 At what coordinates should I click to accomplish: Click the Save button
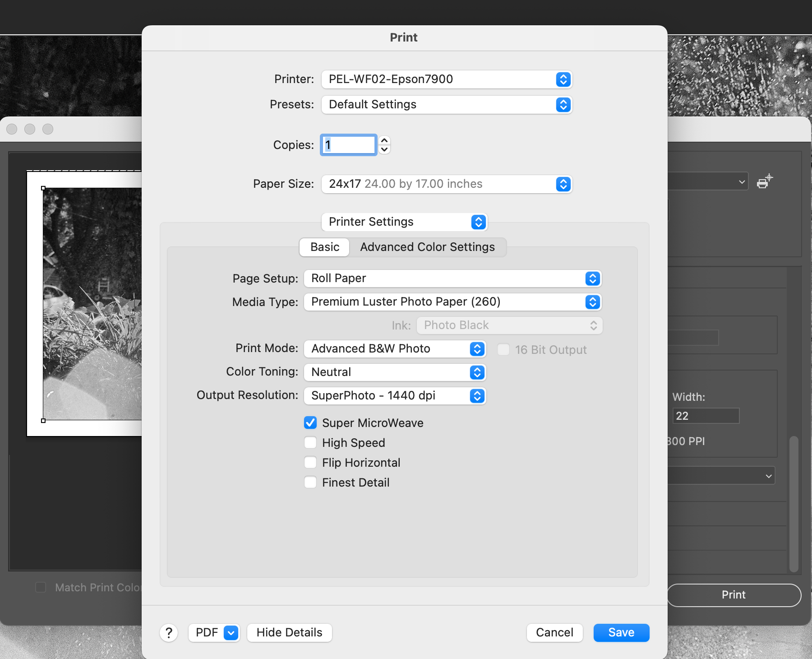[621, 633]
